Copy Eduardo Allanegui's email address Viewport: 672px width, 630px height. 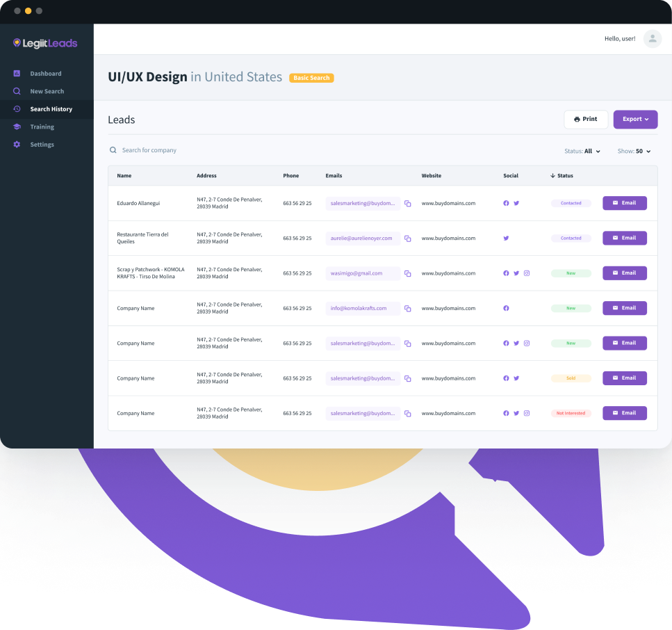click(408, 204)
